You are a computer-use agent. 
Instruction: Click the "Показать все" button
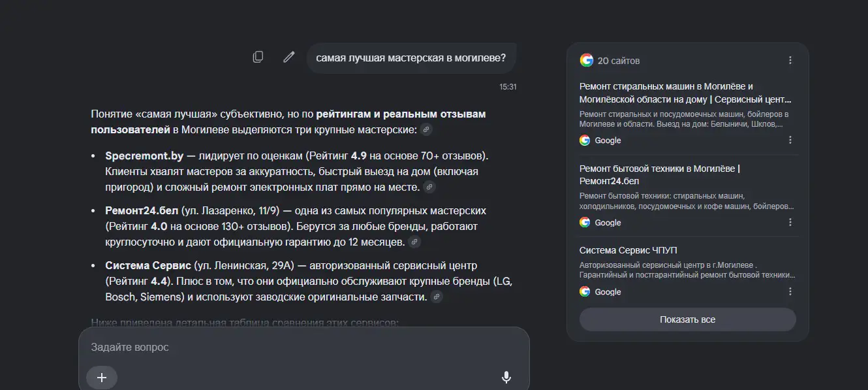pos(687,319)
